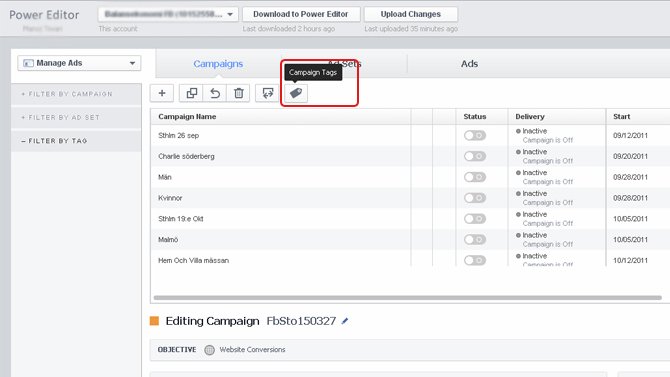
Task: Click the plus icon to create campaign
Action: coord(162,93)
